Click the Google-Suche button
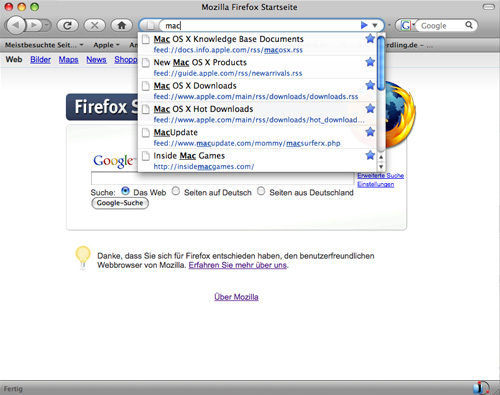Image resolution: width=500 pixels, height=395 pixels. click(120, 203)
